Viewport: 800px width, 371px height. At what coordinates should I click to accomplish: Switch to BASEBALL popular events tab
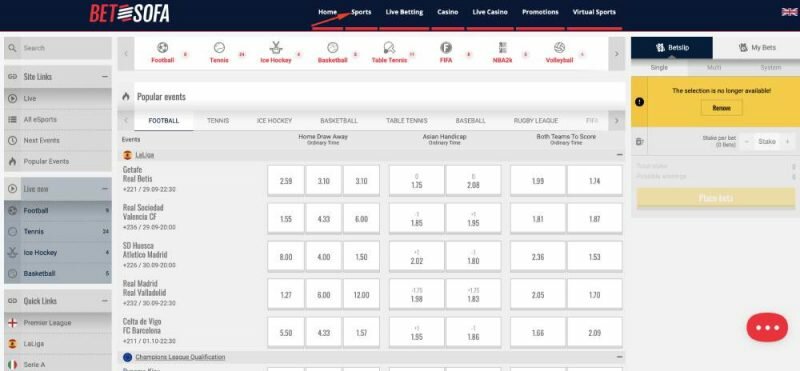point(470,121)
